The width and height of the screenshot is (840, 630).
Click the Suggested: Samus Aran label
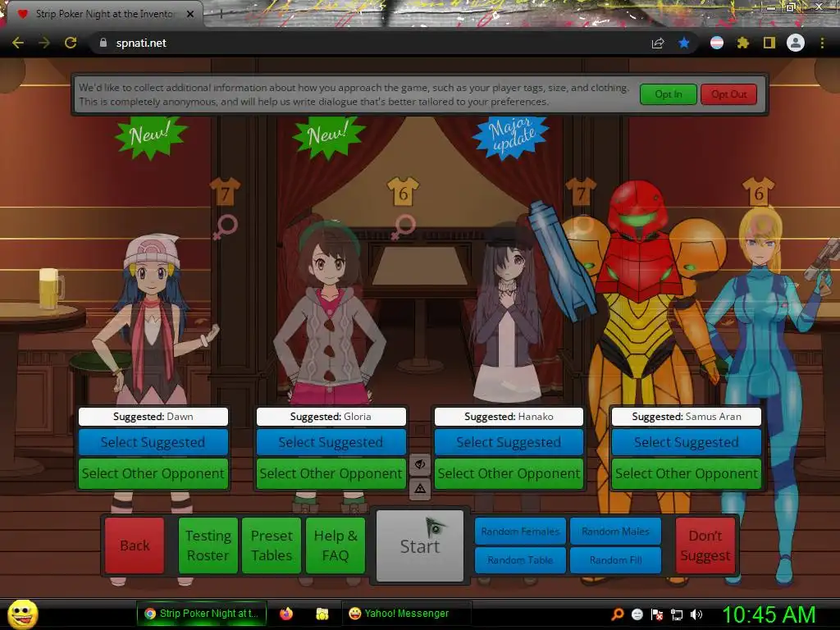pyautogui.click(x=687, y=417)
